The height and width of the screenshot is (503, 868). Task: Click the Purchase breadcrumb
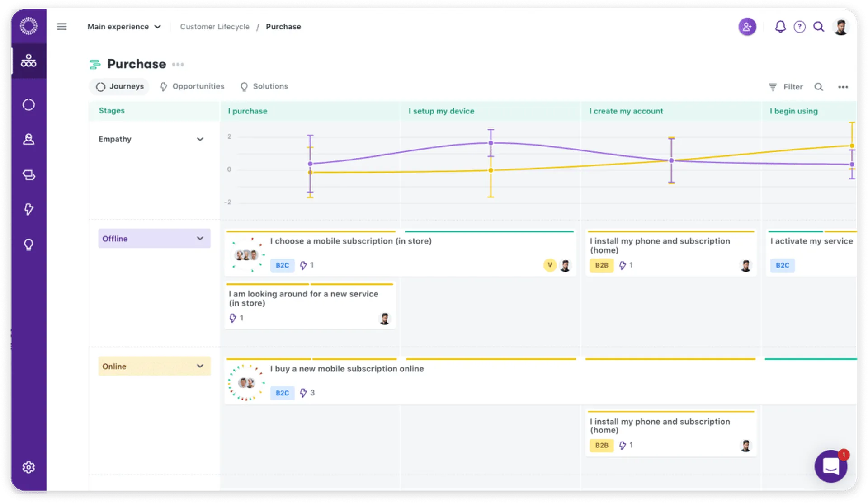(283, 27)
